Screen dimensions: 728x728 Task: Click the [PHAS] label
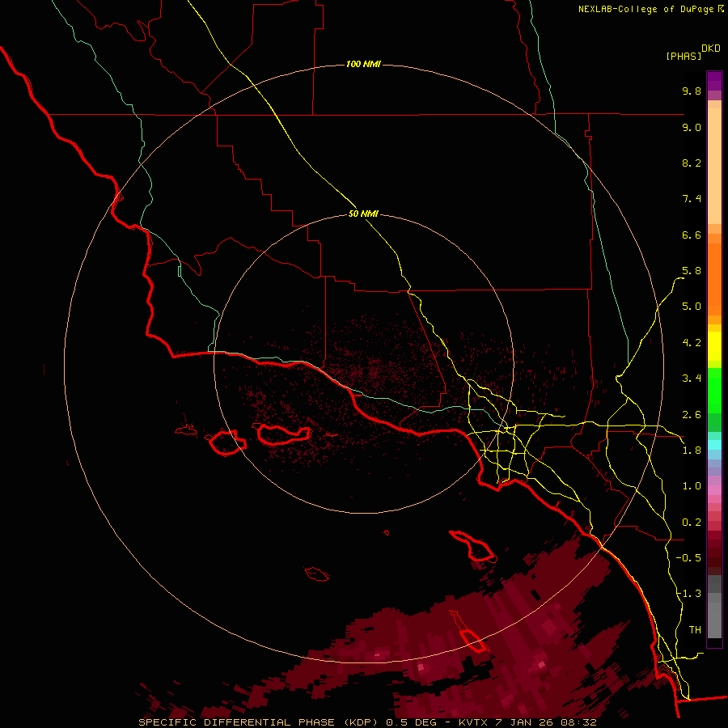tap(684, 56)
